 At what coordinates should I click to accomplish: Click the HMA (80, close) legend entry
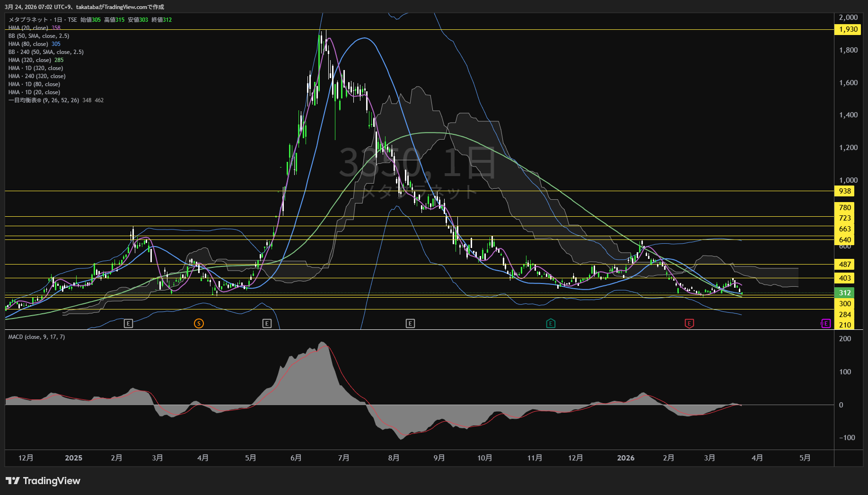pos(28,44)
